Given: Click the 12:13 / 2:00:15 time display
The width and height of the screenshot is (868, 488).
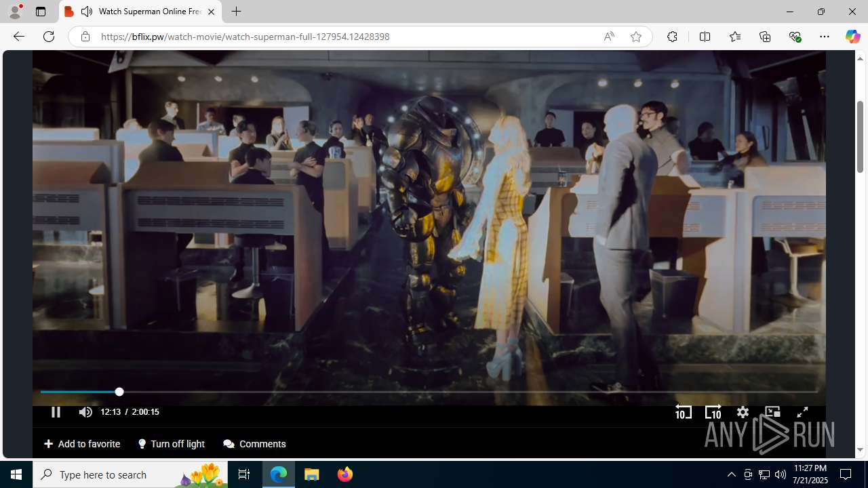Looking at the screenshot, I should point(130,412).
